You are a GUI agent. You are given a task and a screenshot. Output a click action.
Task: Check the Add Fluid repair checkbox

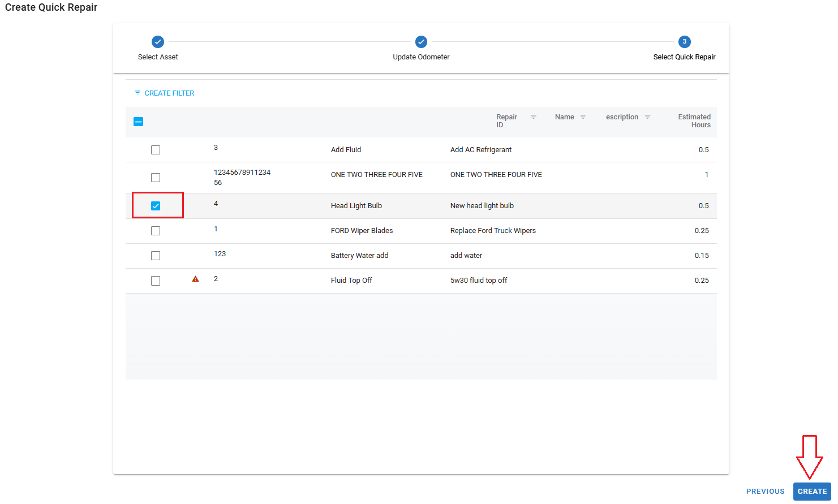click(156, 150)
